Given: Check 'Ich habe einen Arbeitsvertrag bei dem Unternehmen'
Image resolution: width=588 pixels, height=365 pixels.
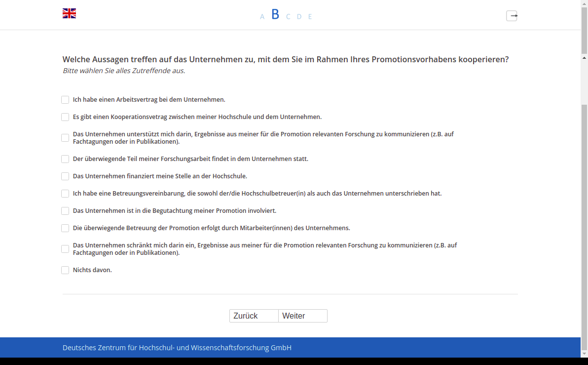Looking at the screenshot, I should [65, 100].
